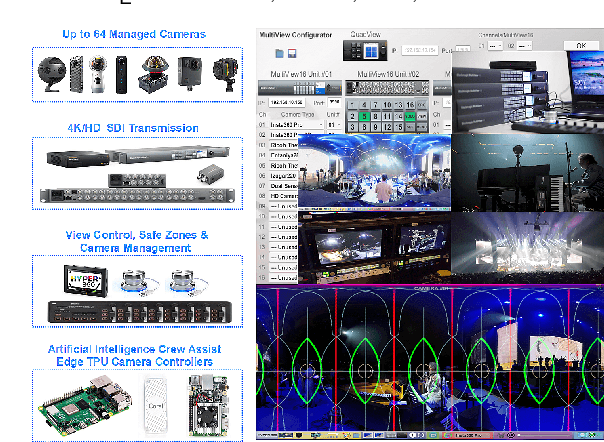The image size is (604, 442).
Task: Click the QuadView IP address field
Action: coord(420,50)
